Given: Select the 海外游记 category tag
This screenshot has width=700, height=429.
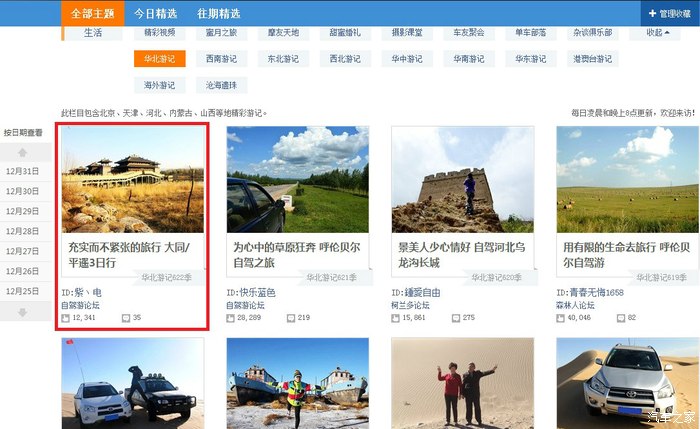Looking at the screenshot, I should coord(159,85).
